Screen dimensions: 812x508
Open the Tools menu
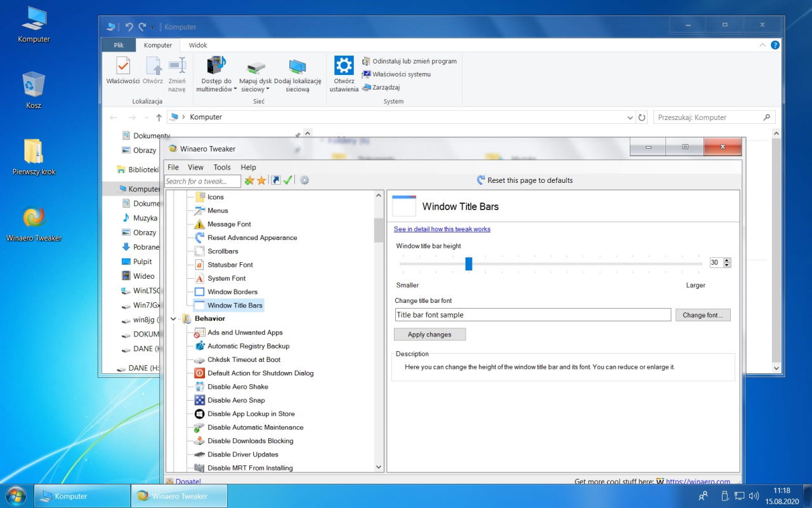click(x=222, y=167)
